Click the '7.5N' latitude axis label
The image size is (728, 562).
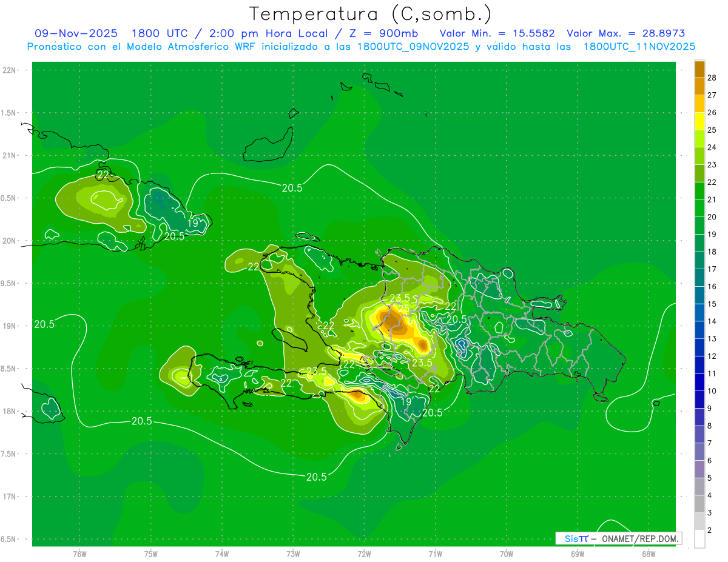8,454
